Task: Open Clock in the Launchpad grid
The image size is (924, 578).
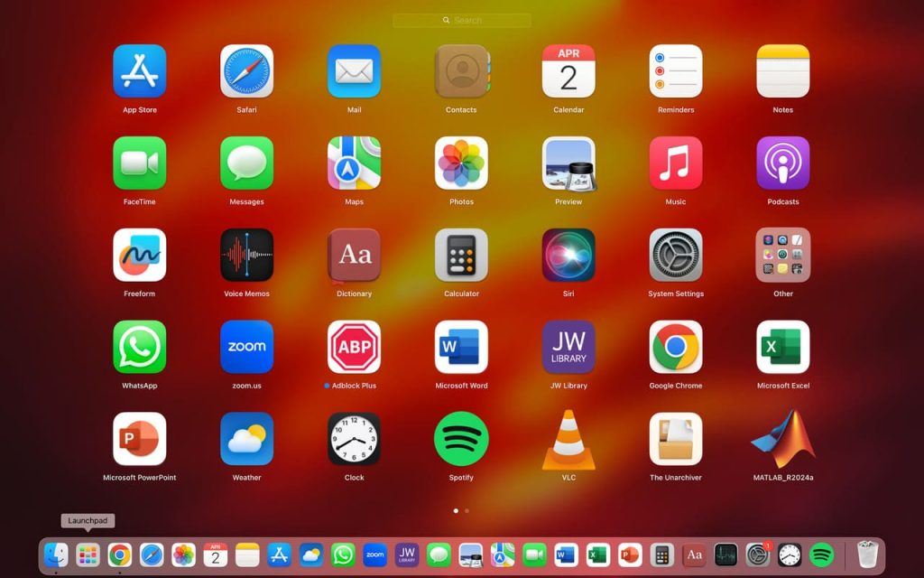Action: 354,439
